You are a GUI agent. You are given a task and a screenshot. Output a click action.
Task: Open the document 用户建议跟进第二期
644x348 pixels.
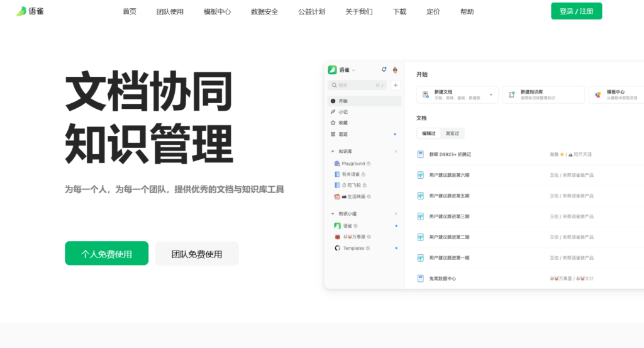[449, 237]
